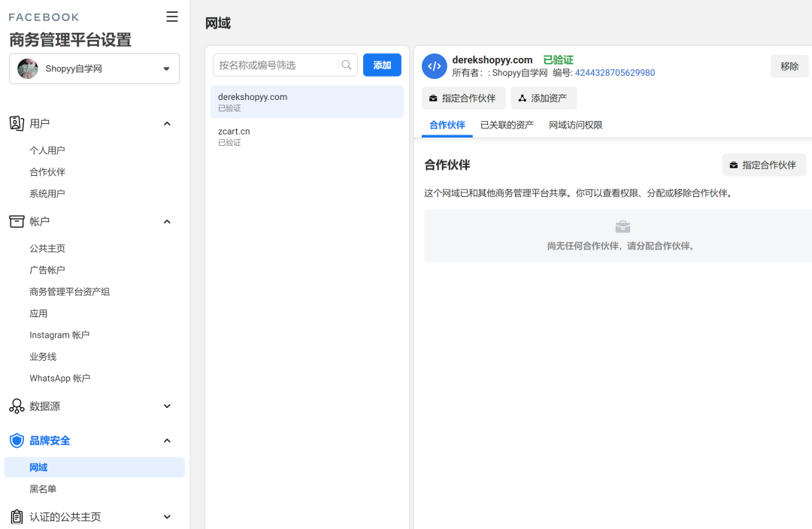The width and height of the screenshot is (812, 529).
Task: Click the 数据源 section label
Action: [44, 407]
